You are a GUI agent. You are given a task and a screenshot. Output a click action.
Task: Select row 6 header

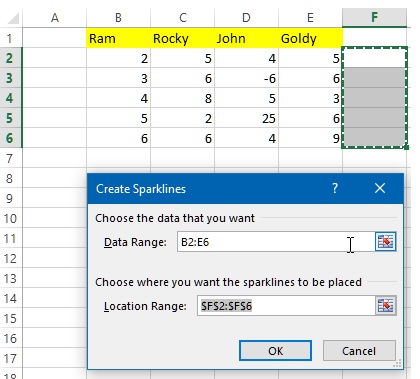(10, 138)
